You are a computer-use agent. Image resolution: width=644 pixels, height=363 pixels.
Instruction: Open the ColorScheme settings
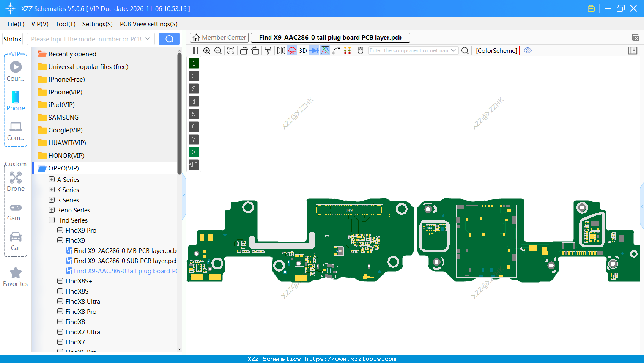coord(496,50)
